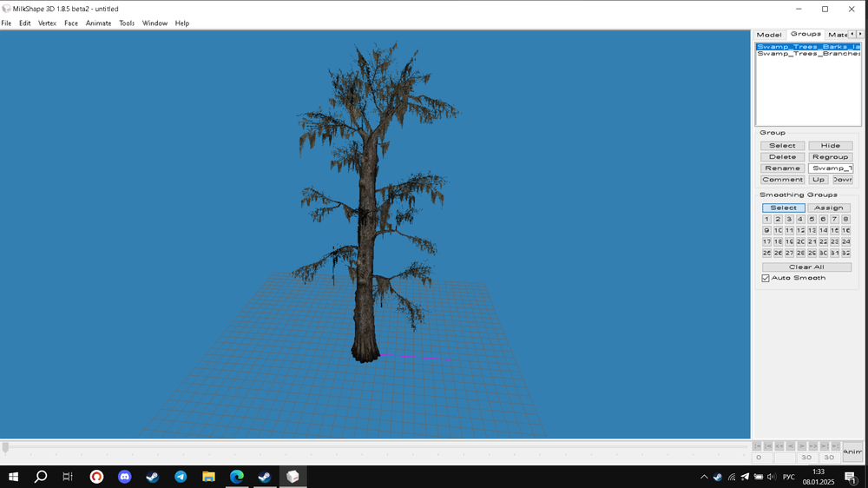868x488 pixels.
Task: Click the Regroup button
Action: 830,157
